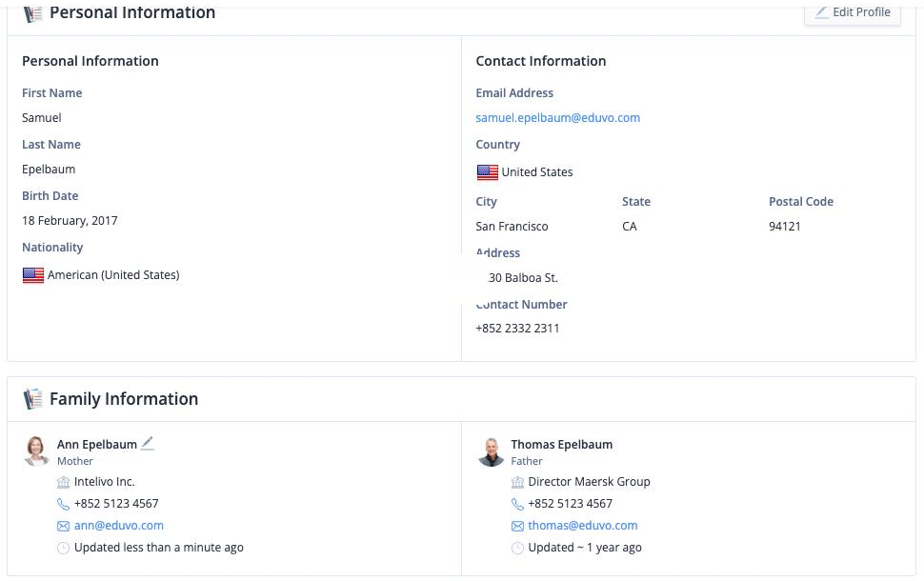Click the Edit Profile button
924x581 pixels.
click(x=853, y=12)
